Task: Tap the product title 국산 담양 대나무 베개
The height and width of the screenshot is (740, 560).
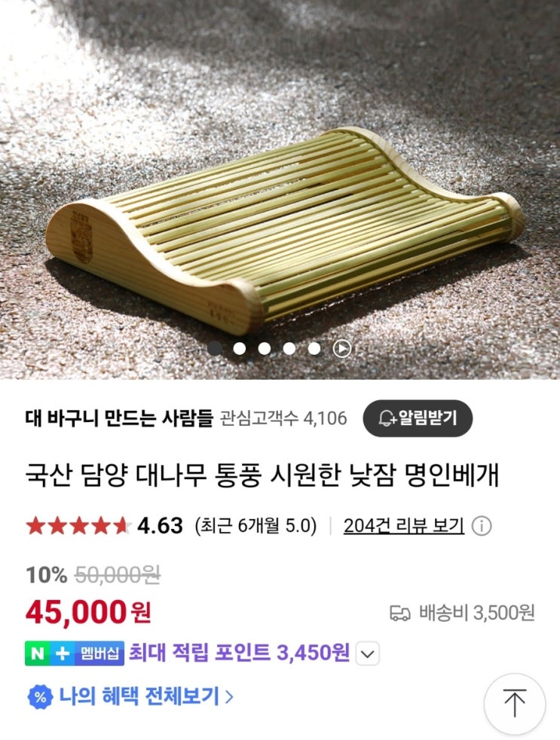Action: pyautogui.click(x=262, y=475)
